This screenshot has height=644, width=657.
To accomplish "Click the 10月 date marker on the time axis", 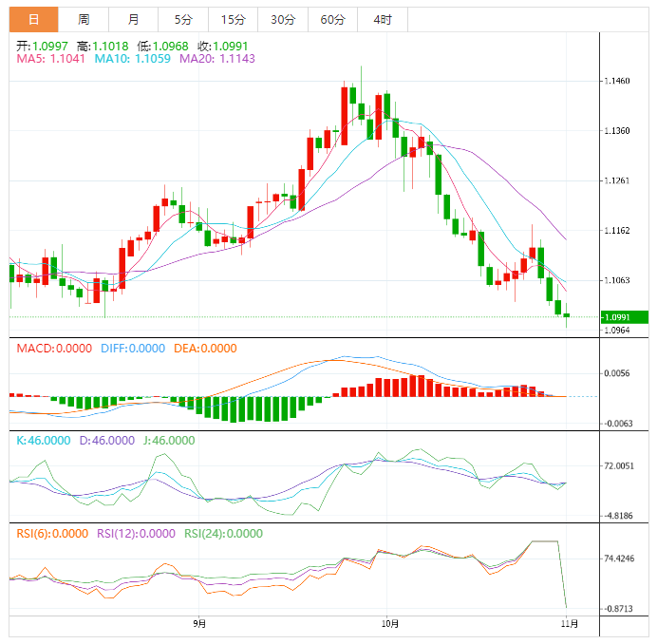I will 388,624.
